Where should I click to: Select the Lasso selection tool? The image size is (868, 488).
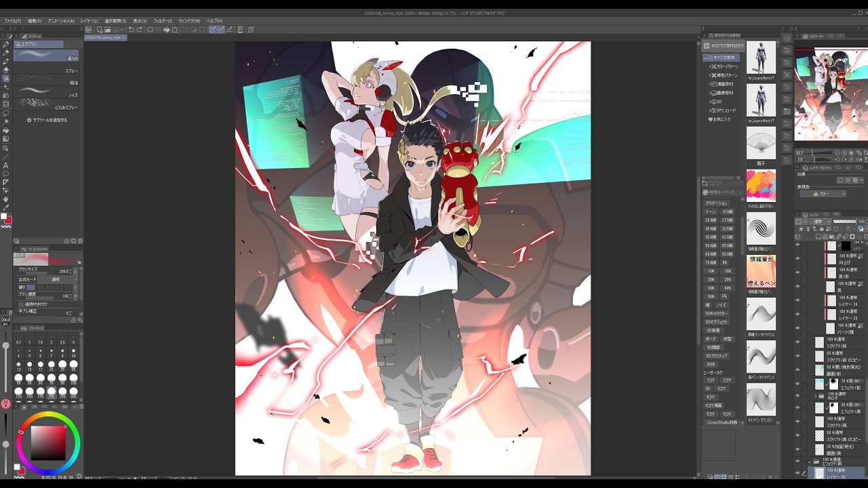[x=6, y=113]
